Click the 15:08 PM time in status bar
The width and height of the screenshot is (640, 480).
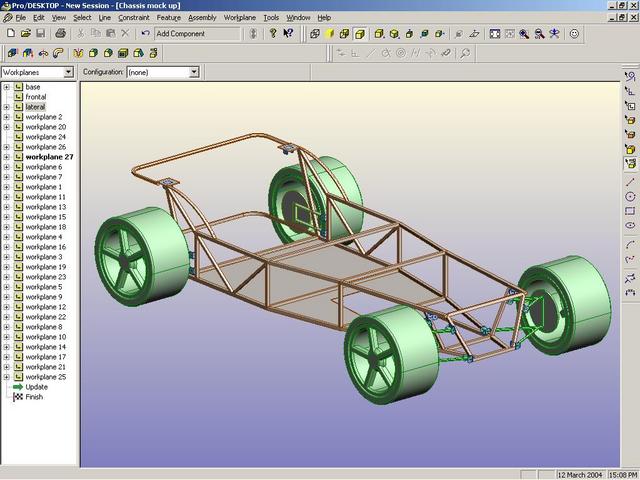(x=623, y=475)
